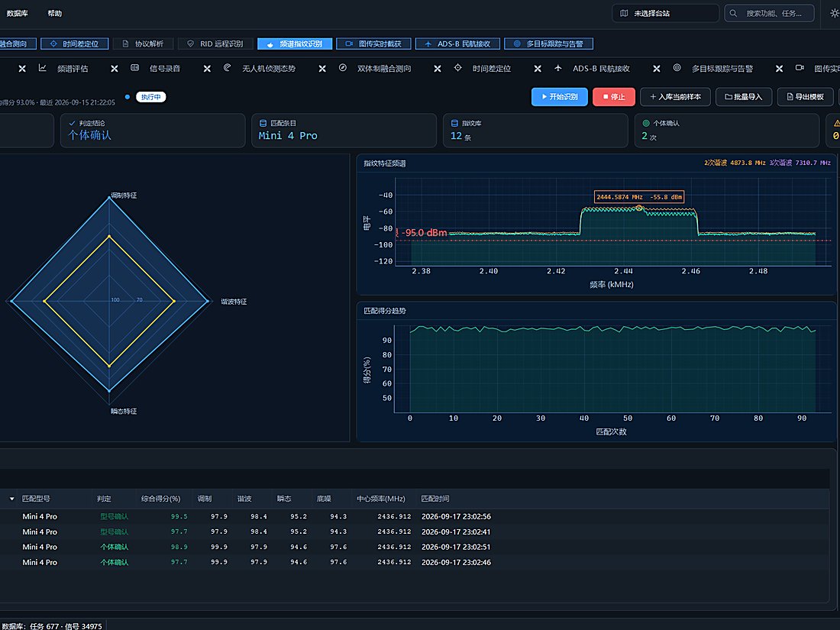Viewport: 840px width, 630px height.
Task: Click the 无人机侦测态势 radar icon
Action: click(227, 68)
